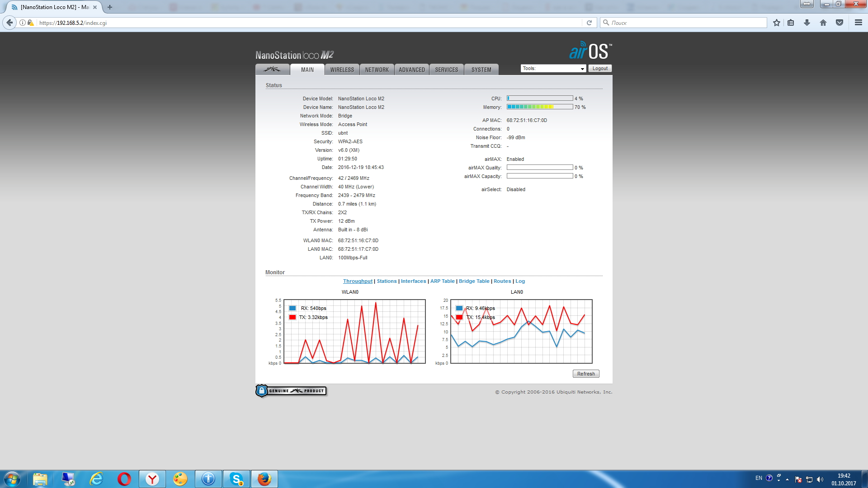Click the airMAX Capacity bar

pyautogui.click(x=540, y=176)
